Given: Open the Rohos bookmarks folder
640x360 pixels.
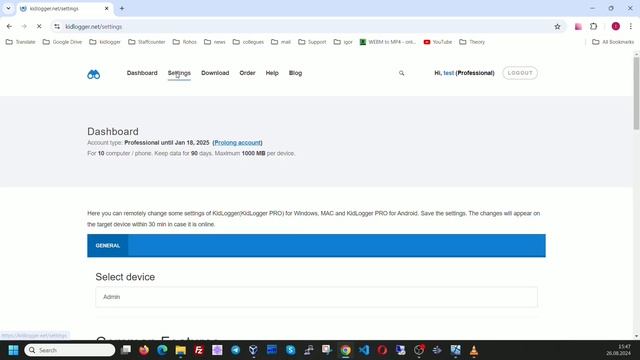Looking at the screenshot, I should pos(184,42).
